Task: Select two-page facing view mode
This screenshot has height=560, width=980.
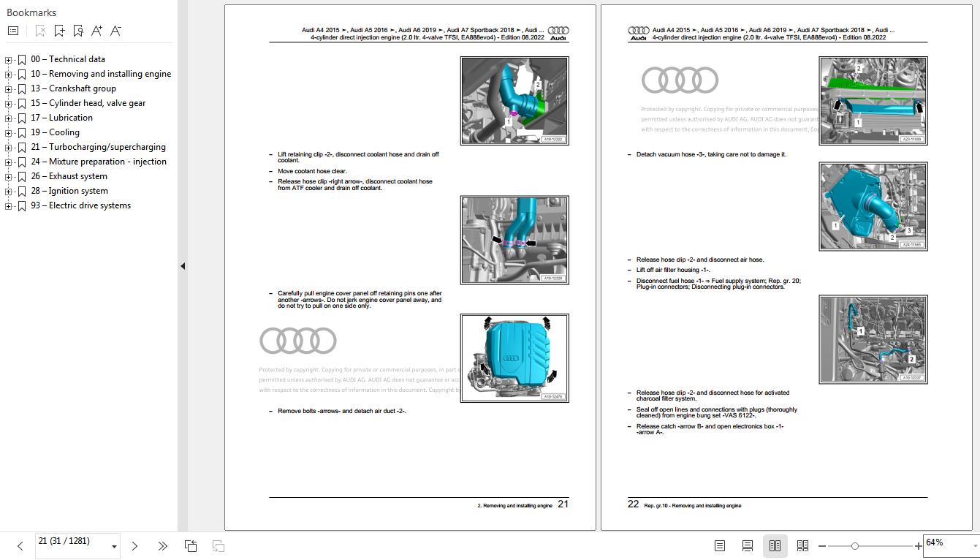Action: [x=775, y=546]
